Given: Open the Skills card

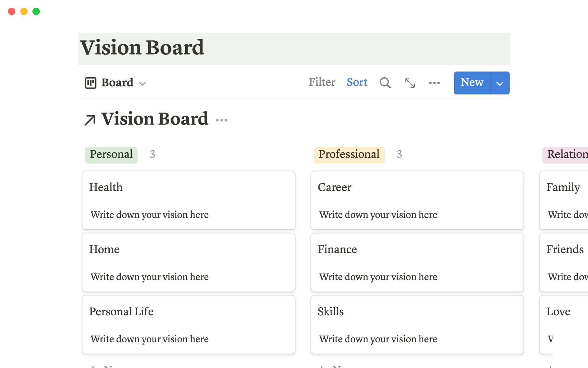Looking at the screenshot, I should click(417, 324).
